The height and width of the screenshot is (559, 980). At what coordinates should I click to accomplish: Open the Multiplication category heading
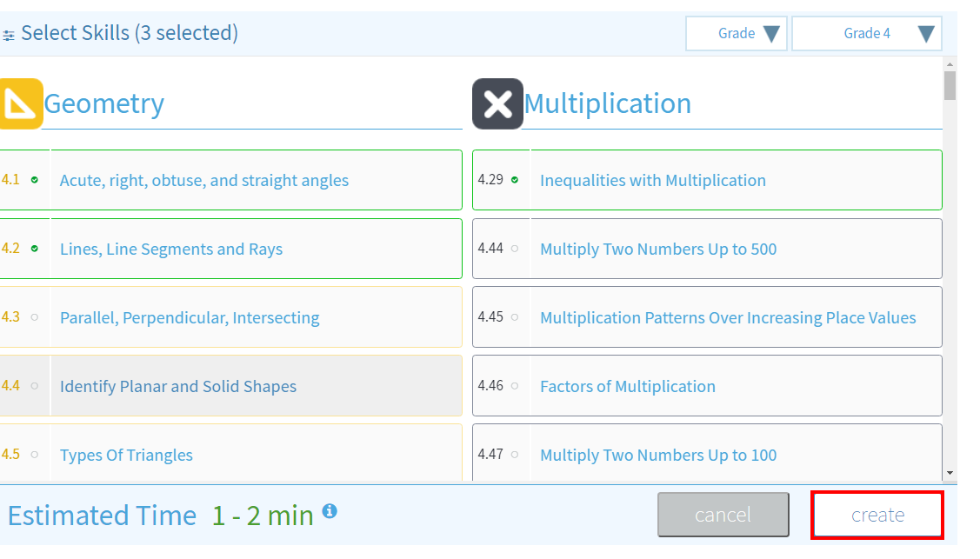607,103
